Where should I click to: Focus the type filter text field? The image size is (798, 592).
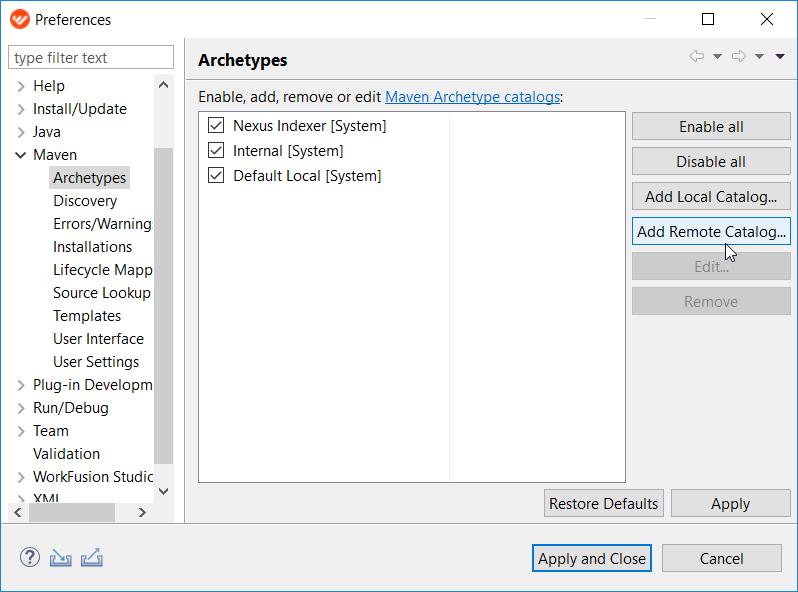91,57
